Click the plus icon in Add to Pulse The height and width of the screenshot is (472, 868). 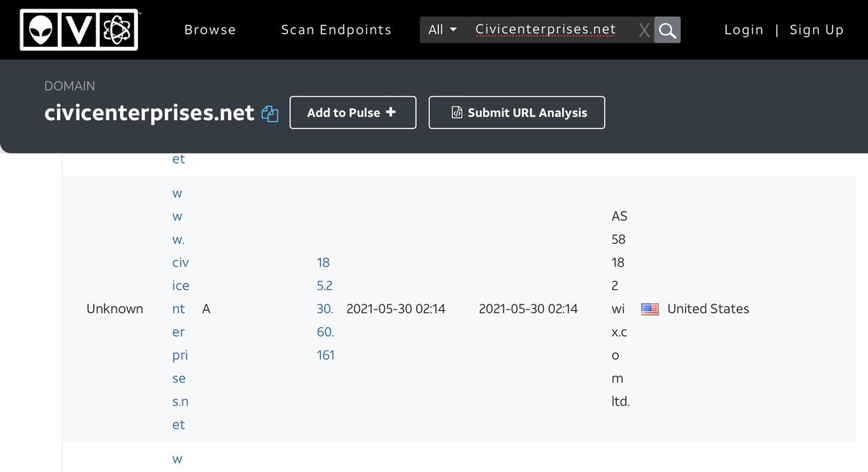[391, 112]
